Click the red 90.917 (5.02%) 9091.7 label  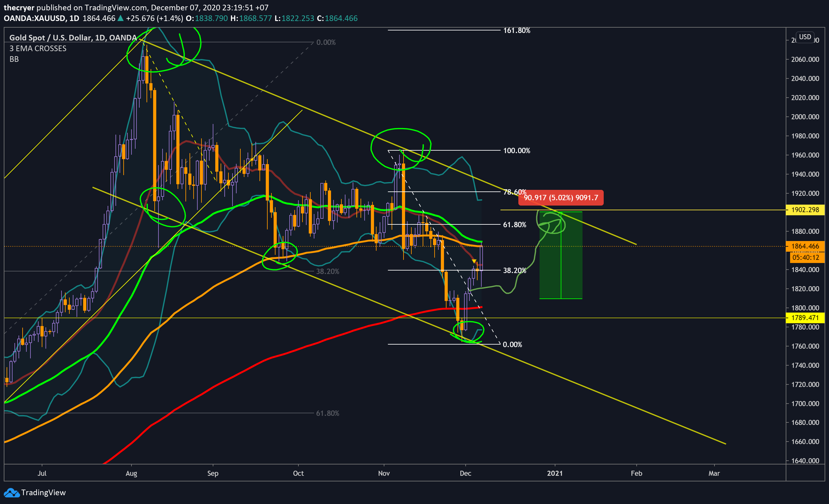point(561,197)
